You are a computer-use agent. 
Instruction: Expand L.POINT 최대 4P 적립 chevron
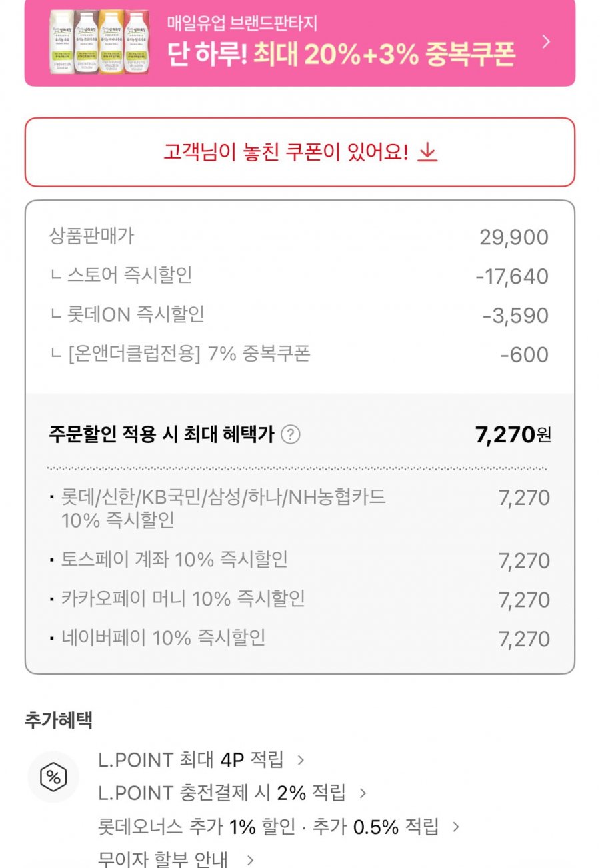point(301,759)
